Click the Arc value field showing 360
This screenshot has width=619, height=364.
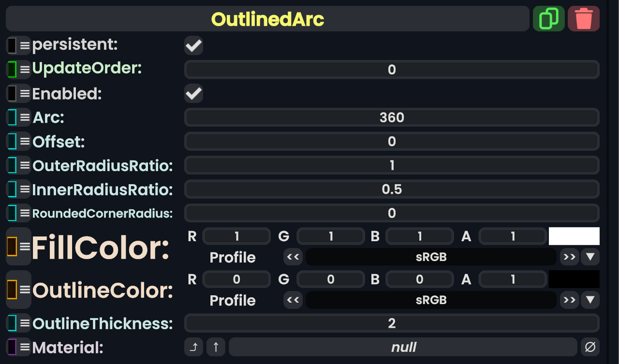tap(391, 117)
